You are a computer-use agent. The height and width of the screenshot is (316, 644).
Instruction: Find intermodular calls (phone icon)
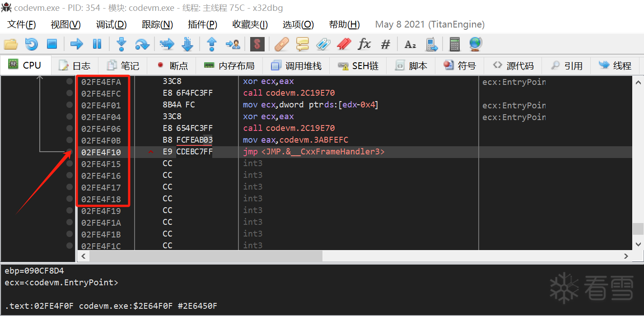(432, 44)
